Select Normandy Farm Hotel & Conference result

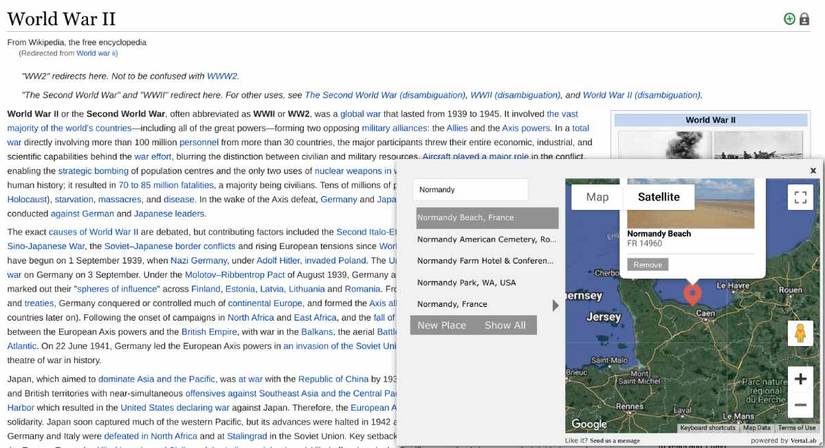[487, 261]
